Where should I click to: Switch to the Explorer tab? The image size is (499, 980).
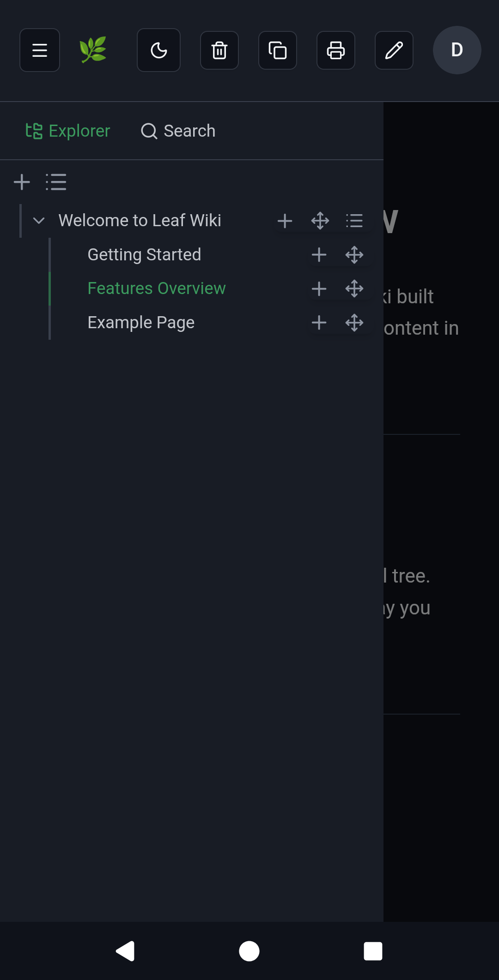[68, 131]
